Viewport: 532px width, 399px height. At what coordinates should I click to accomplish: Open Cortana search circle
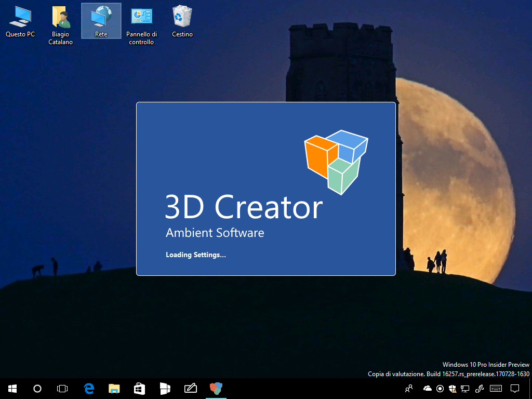37,389
